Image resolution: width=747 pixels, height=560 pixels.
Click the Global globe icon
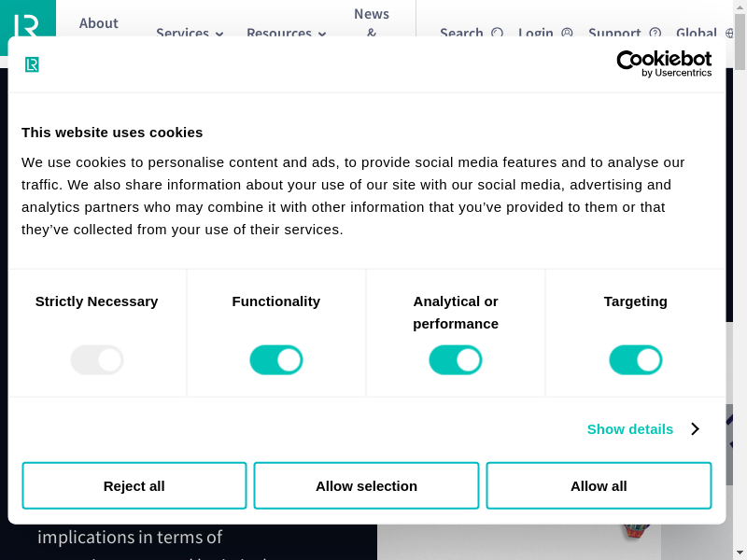point(730,33)
